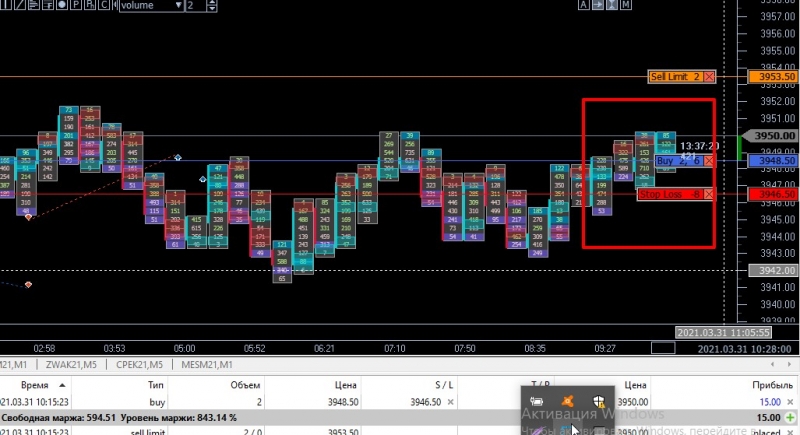
Task: Click the red trade marker at bottom left
Action: [x=28, y=285]
